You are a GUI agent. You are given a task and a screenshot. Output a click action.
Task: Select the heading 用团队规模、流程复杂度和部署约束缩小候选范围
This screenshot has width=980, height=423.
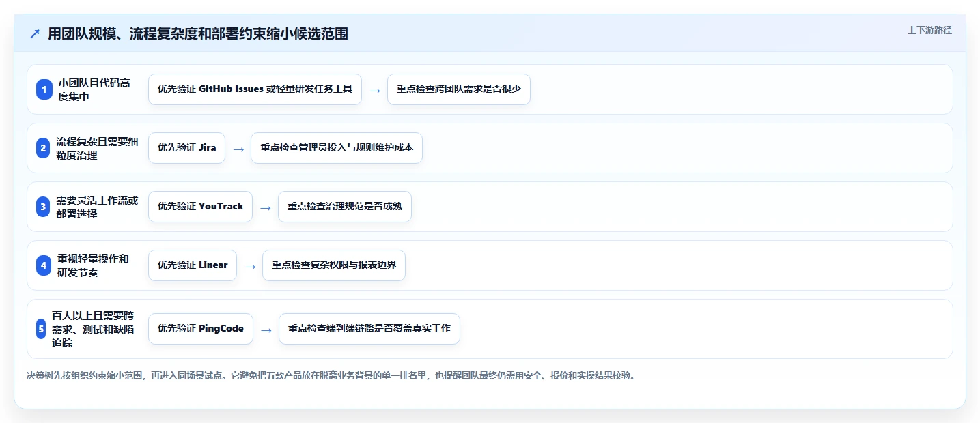(198, 34)
